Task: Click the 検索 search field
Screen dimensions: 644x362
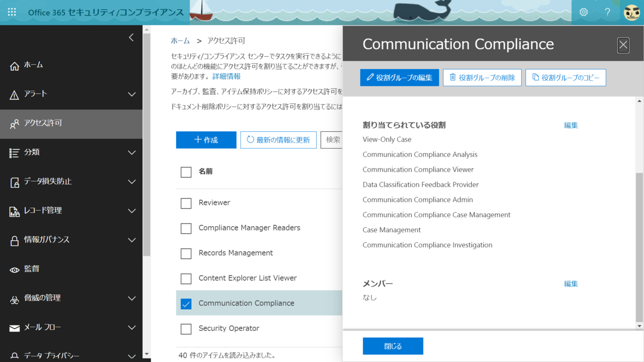Action: [332, 140]
